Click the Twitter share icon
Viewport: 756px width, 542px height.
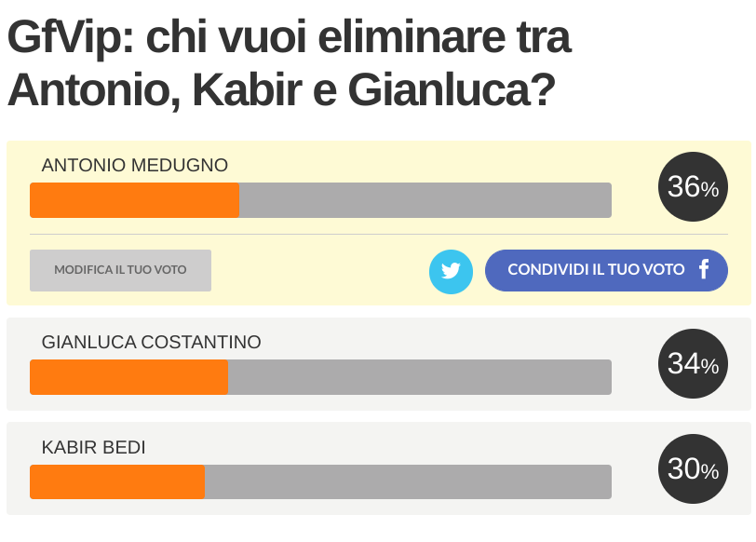[451, 272]
